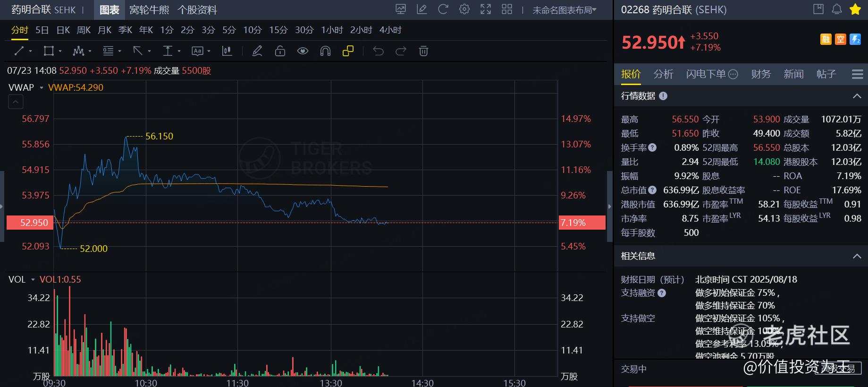The width and height of the screenshot is (868, 387).
Task: Refresh the chart with reload icon
Action: 443,9
